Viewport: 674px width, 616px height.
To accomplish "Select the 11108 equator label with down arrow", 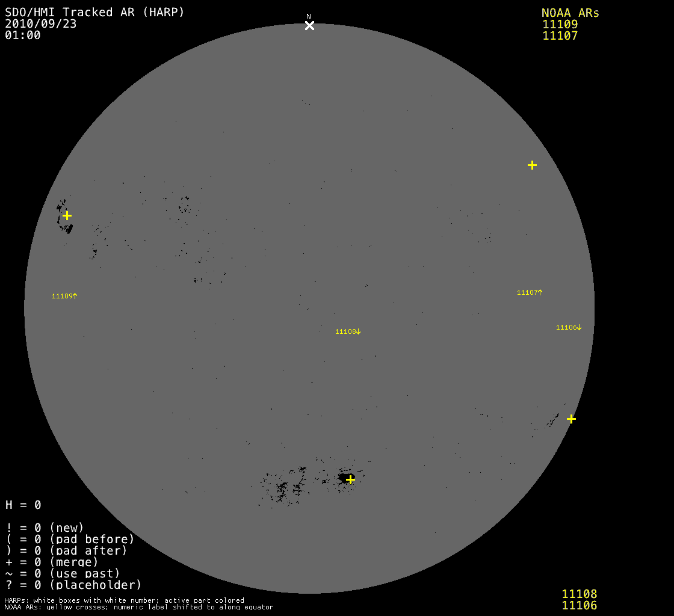I will click(348, 331).
